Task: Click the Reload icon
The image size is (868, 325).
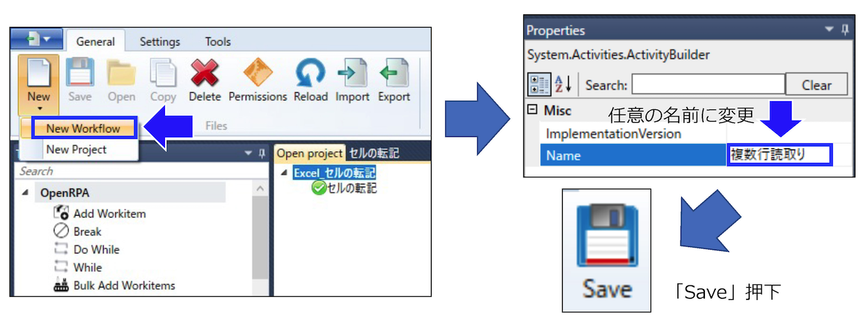Action: (310, 73)
